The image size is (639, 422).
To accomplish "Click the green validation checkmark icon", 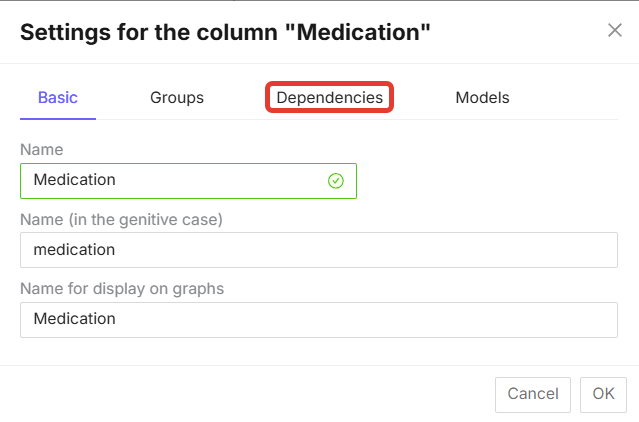I will [336, 181].
